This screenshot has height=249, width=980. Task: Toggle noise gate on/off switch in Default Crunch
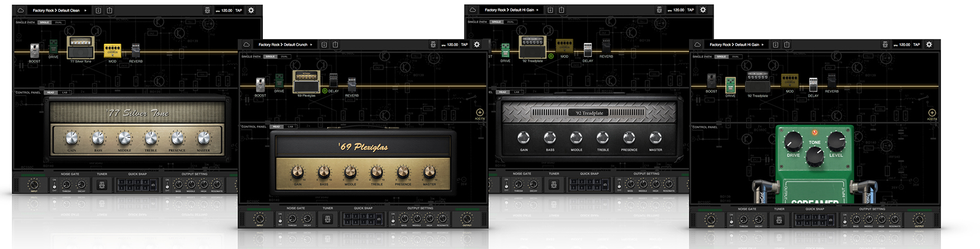[280, 219]
